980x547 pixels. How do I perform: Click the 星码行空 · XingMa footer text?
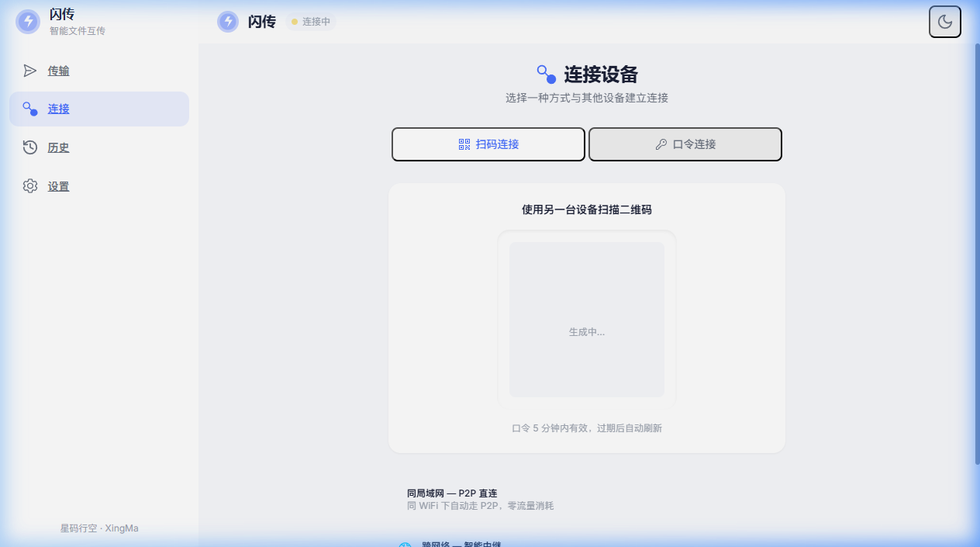(x=99, y=528)
